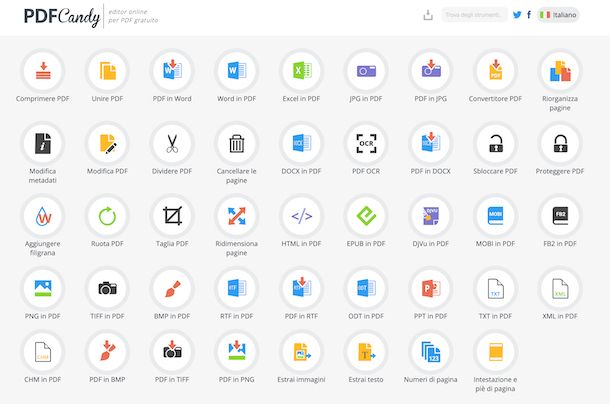Open the Twitter bird link
Image resolution: width=610 pixels, height=404 pixels.
click(517, 15)
